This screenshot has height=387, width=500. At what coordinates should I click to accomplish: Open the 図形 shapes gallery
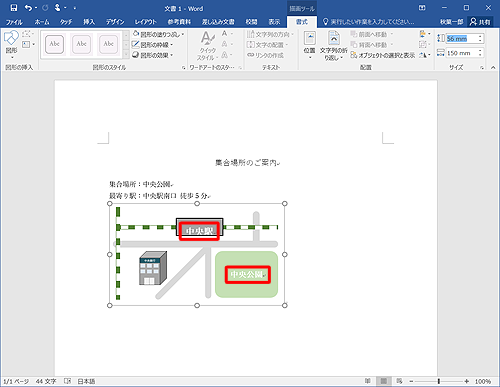(x=11, y=45)
